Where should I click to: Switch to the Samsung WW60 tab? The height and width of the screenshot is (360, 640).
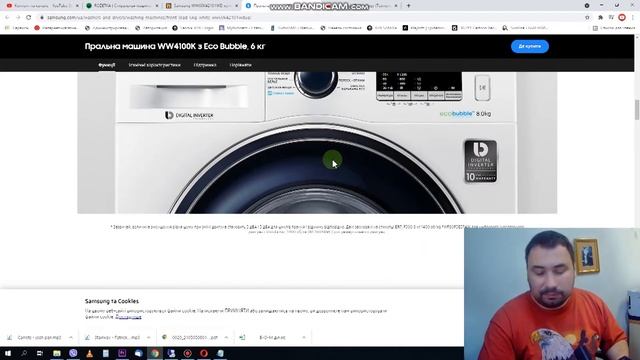[201, 6]
